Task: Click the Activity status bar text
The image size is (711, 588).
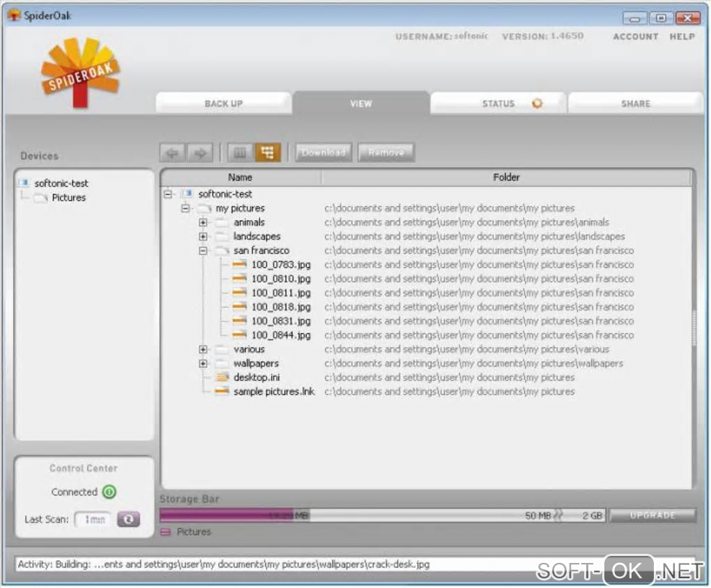Action: 223,564
